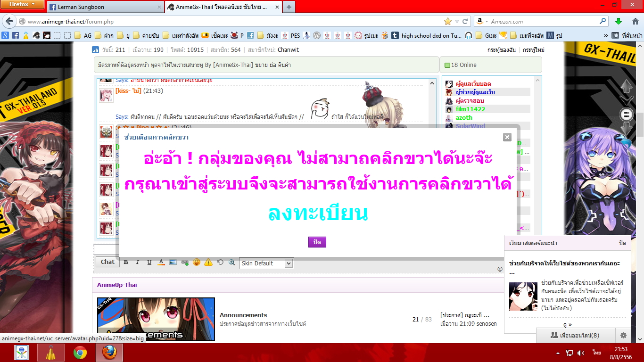Click the purple ปิด button in the popup
Image resolution: width=644 pixels, height=362 pixels.
click(x=317, y=242)
